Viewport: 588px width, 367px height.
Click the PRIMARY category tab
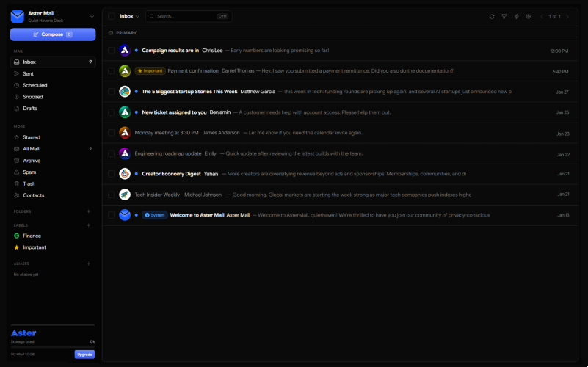123,33
